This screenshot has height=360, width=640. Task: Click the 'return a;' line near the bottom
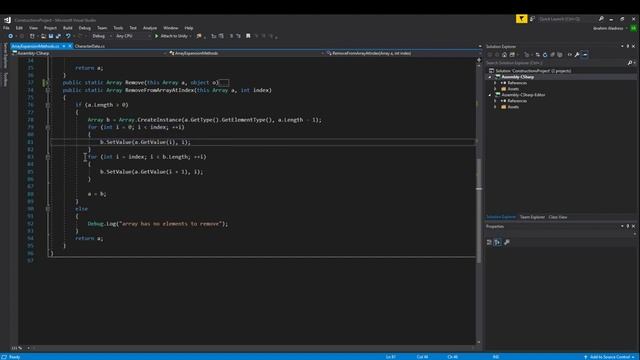(89, 238)
